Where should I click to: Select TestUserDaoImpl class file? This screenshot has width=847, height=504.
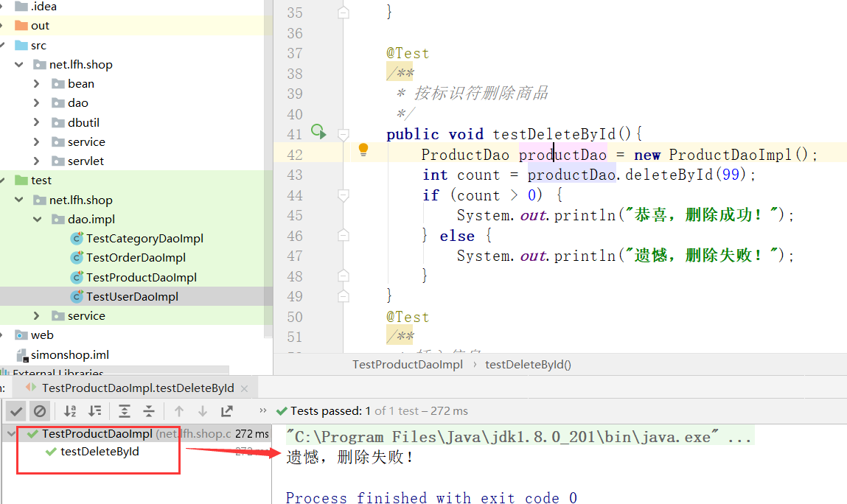point(133,296)
